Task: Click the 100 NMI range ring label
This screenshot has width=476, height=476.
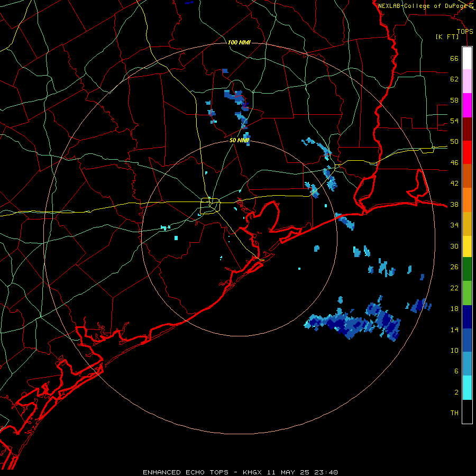Action: (x=239, y=42)
